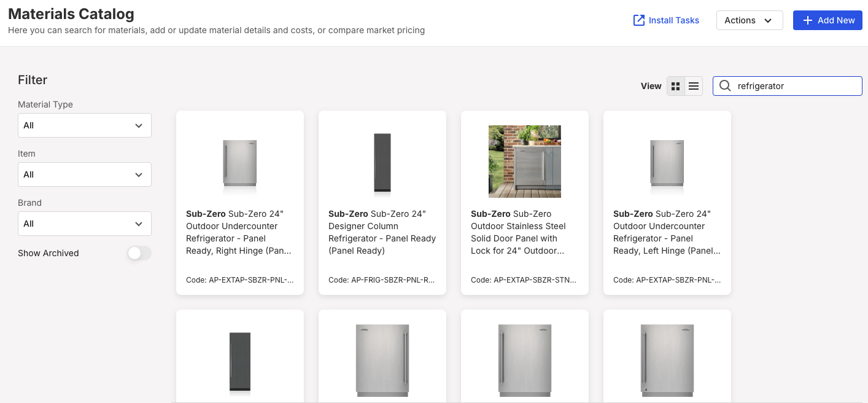Switch to grid view icon
Viewport: 868px width, 403px height.
click(x=676, y=87)
